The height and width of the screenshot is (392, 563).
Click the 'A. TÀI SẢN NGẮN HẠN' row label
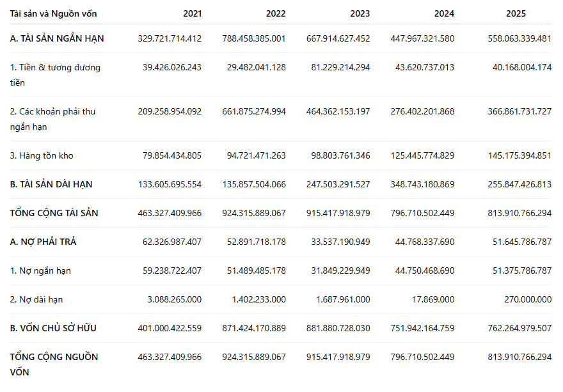(57, 38)
